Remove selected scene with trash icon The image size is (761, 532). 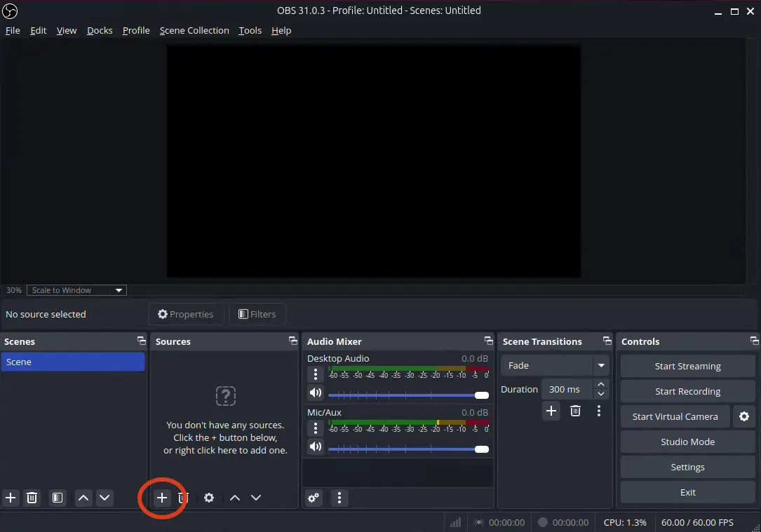click(x=32, y=498)
